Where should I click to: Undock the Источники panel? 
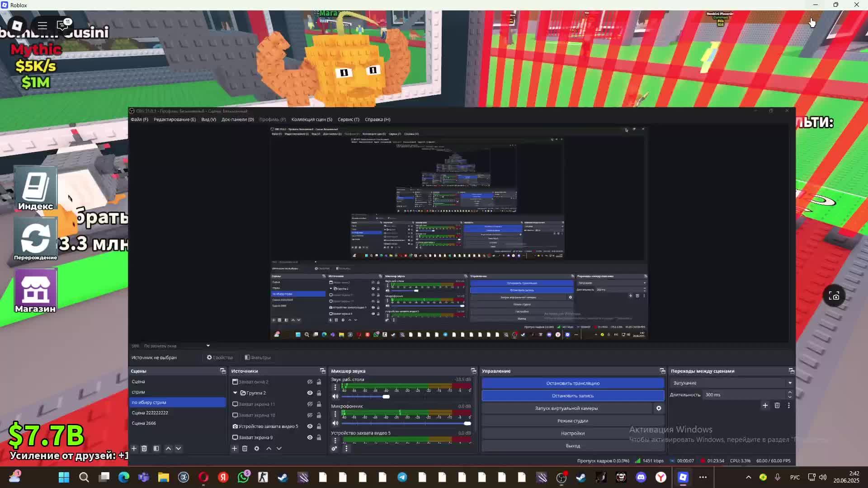click(x=323, y=371)
